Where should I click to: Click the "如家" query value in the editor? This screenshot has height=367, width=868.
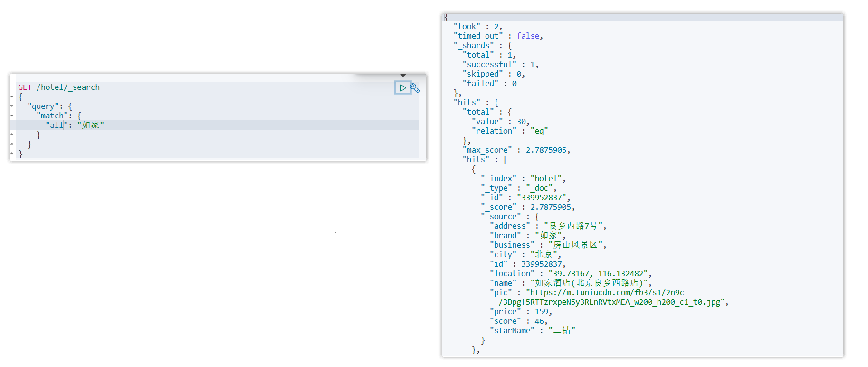91,125
